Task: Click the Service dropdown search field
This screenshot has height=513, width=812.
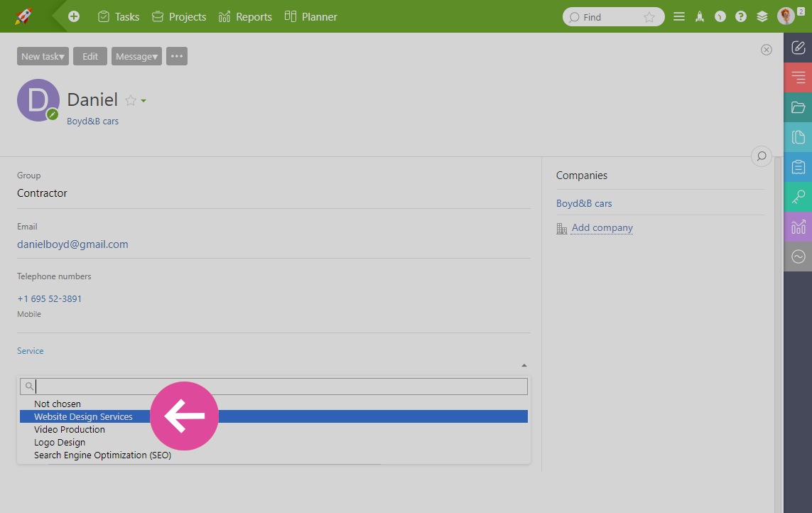Action: pos(274,387)
